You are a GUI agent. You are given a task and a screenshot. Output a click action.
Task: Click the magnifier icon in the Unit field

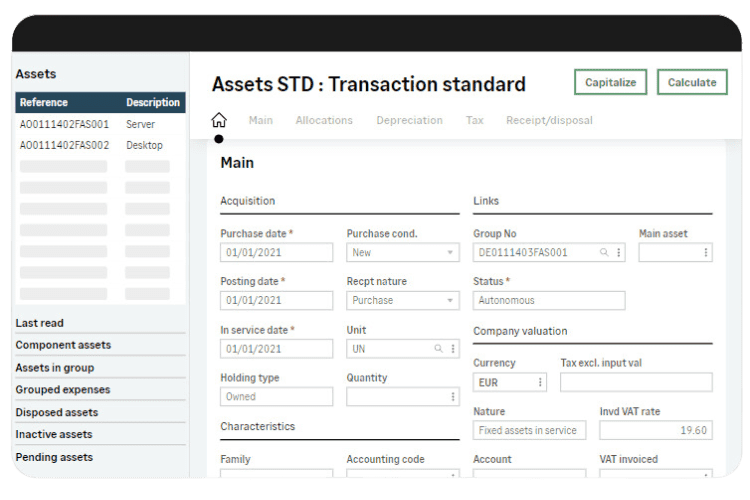[x=438, y=349]
